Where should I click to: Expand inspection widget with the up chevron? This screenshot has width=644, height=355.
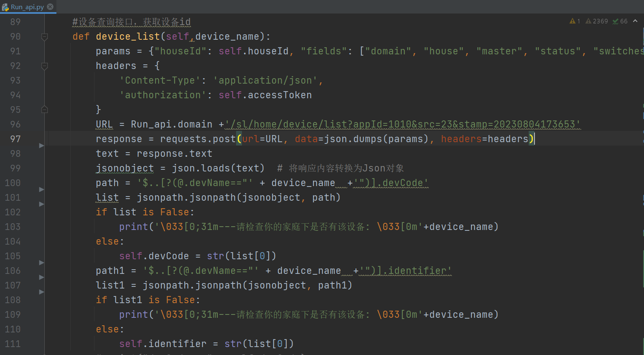635,21
